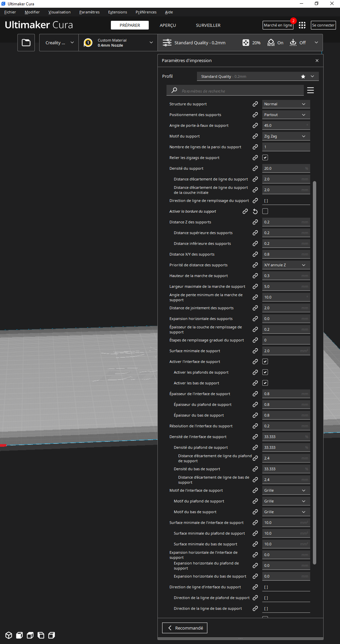Click link icon for Distance Z des supports
This screenshot has height=644, width=340.
255,222
